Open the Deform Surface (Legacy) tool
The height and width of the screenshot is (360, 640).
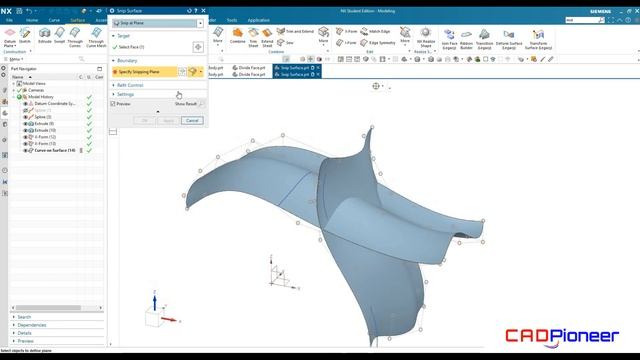tap(509, 40)
